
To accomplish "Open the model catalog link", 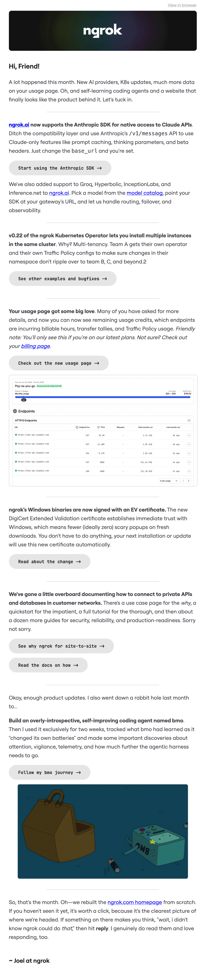I will point(144,193).
